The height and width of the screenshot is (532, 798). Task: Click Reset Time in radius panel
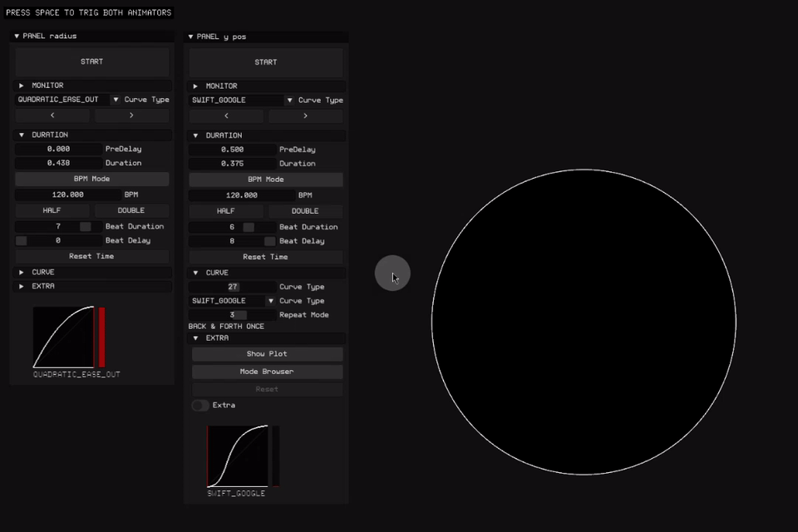91,256
